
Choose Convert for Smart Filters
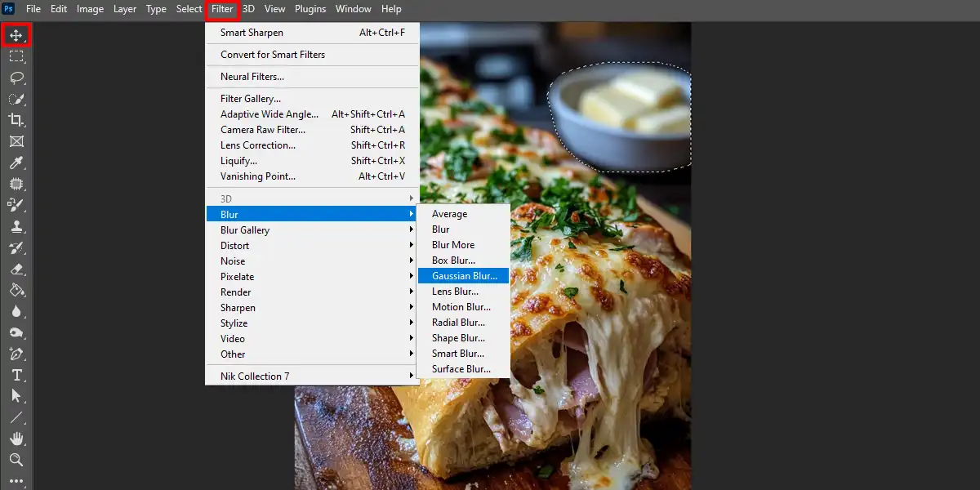pyautogui.click(x=312, y=55)
